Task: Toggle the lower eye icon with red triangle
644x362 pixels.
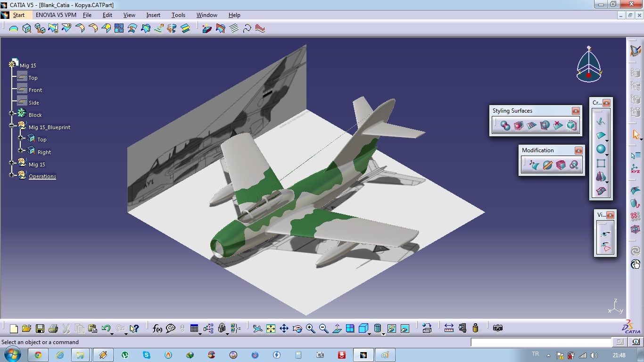Action: [x=605, y=247]
